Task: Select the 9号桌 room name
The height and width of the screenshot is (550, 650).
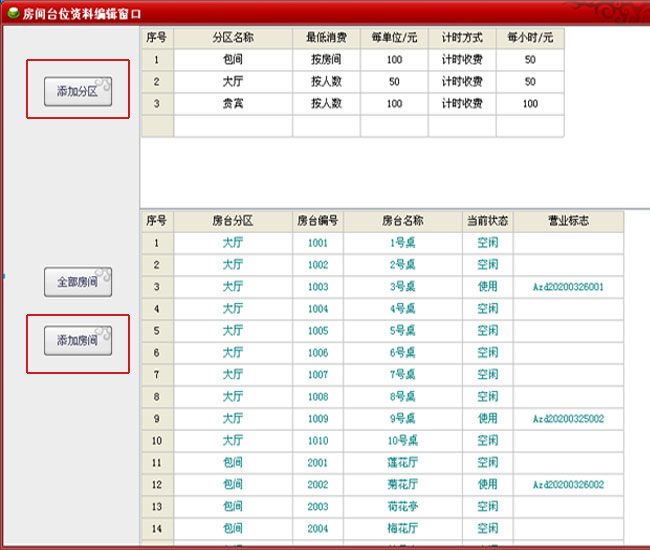Action: click(403, 419)
